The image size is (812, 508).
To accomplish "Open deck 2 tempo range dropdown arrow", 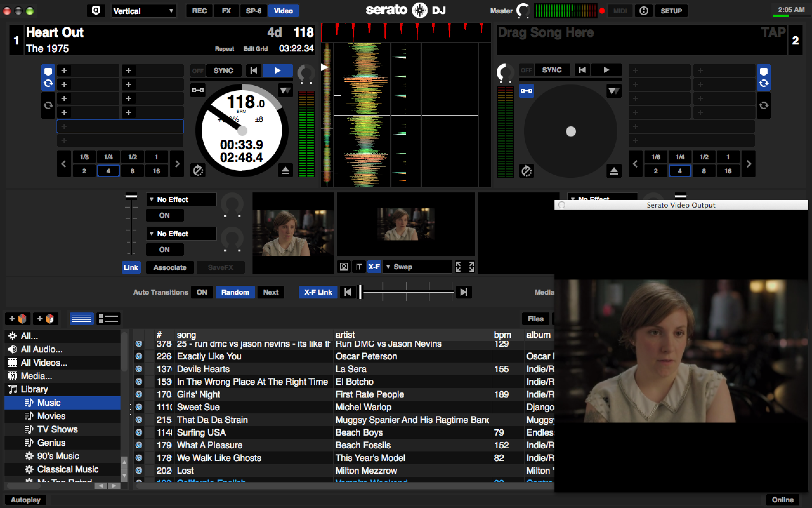I will point(614,91).
